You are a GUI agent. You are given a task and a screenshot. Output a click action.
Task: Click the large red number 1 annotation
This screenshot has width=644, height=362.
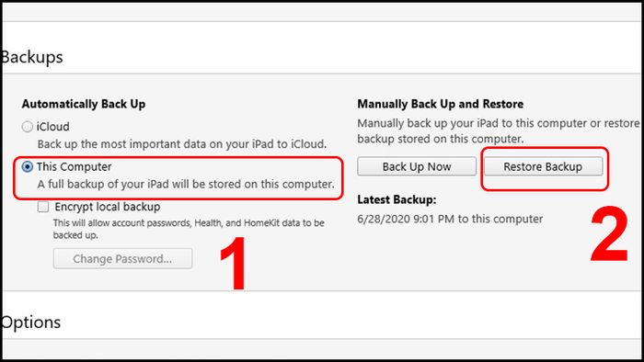pyautogui.click(x=234, y=264)
